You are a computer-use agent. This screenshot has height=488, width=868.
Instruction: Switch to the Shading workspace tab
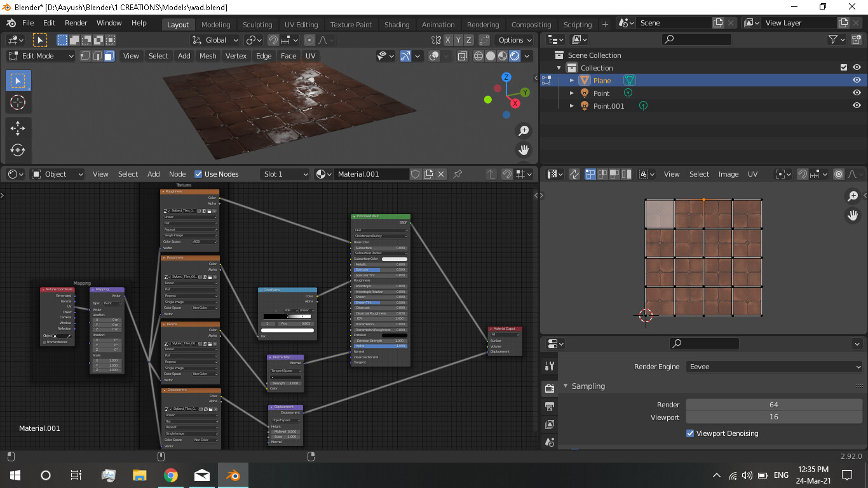coord(397,25)
